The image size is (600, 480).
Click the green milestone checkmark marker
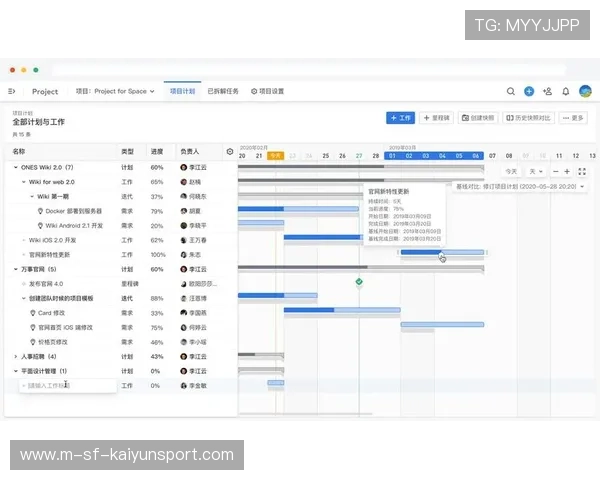click(359, 283)
